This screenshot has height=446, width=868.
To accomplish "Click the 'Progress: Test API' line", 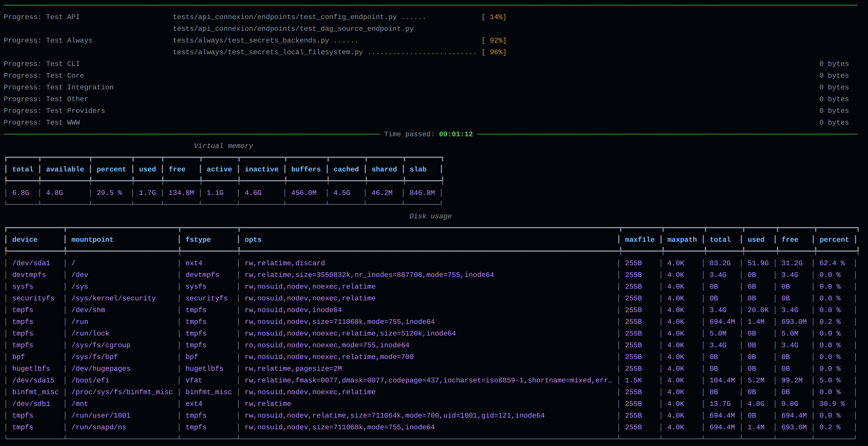I will pos(42,17).
